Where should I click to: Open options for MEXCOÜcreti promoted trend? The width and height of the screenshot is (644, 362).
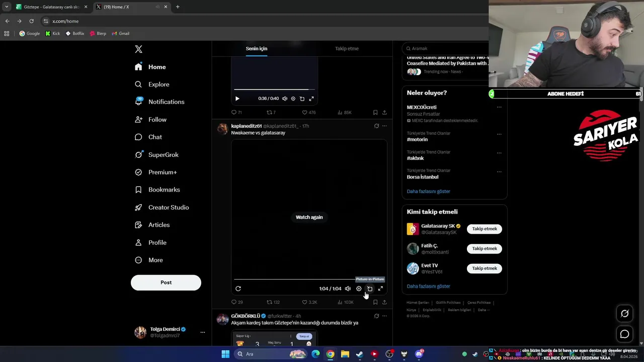coord(499,107)
